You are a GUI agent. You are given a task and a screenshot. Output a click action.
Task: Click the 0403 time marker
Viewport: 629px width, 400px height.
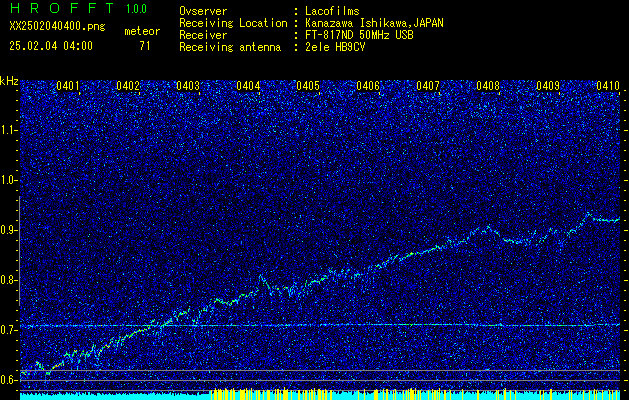click(188, 85)
